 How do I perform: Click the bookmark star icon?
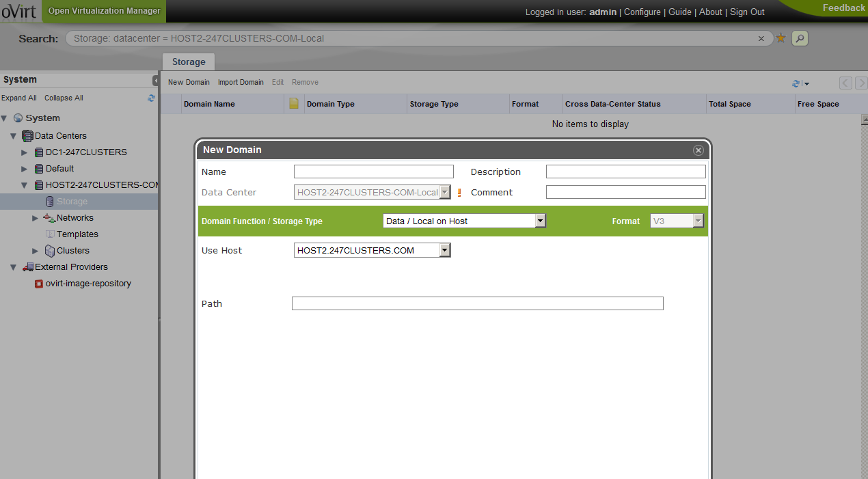(x=781, y=38)
